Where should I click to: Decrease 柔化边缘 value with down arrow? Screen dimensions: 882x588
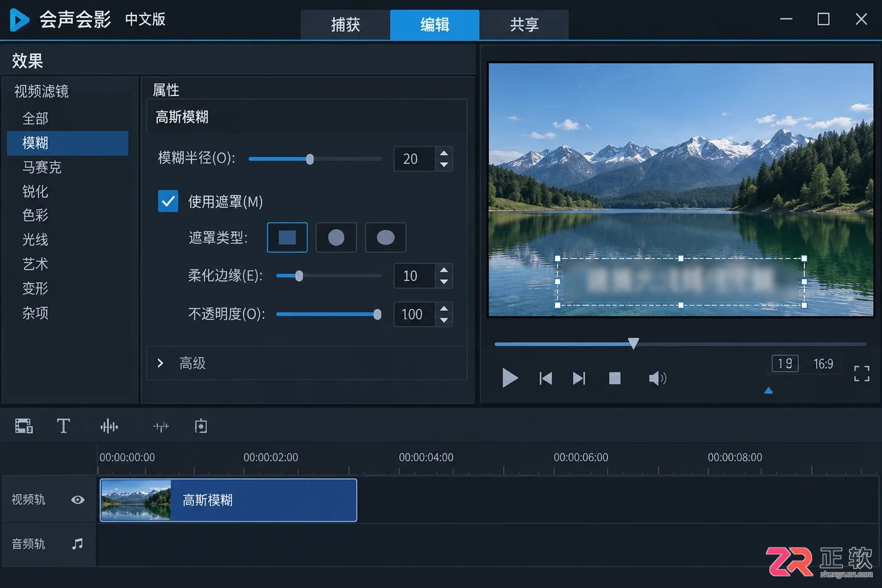(444, 282)
